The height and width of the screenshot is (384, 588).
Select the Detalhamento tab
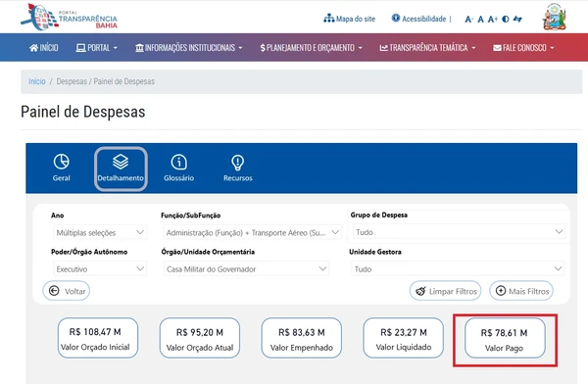pos(121,168)
